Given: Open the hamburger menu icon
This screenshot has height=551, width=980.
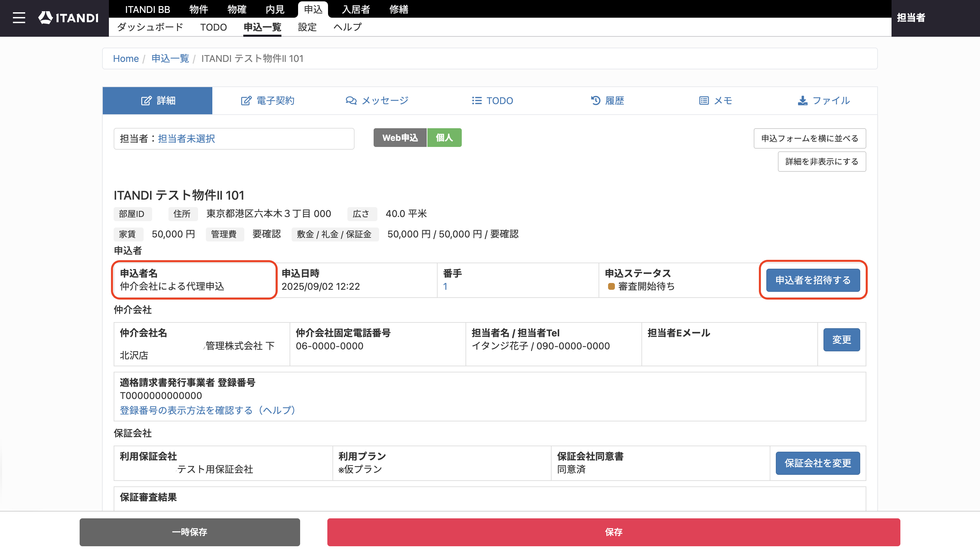Looking at the screenshot, I should (x=19, y=18).
